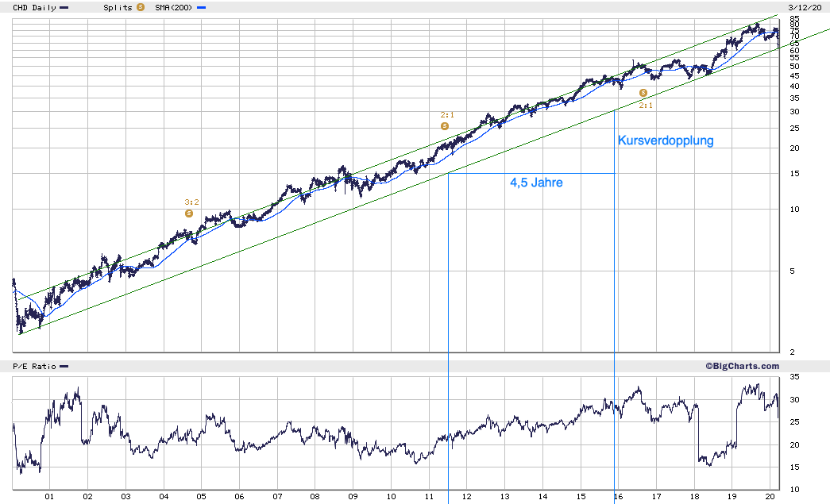This screenshot has width=830, height=504.
Task: Select the P/E Ratio panel label
Action: (34, 367)
